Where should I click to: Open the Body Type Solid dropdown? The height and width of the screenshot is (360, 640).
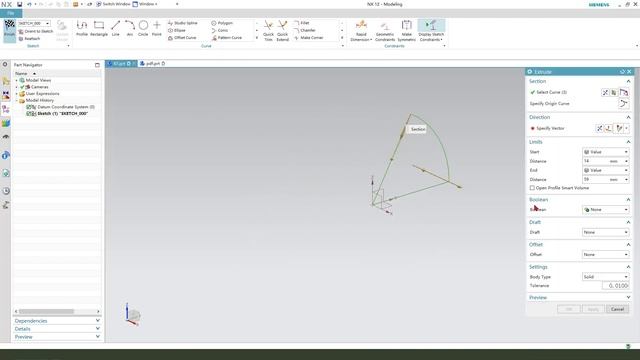605,277
